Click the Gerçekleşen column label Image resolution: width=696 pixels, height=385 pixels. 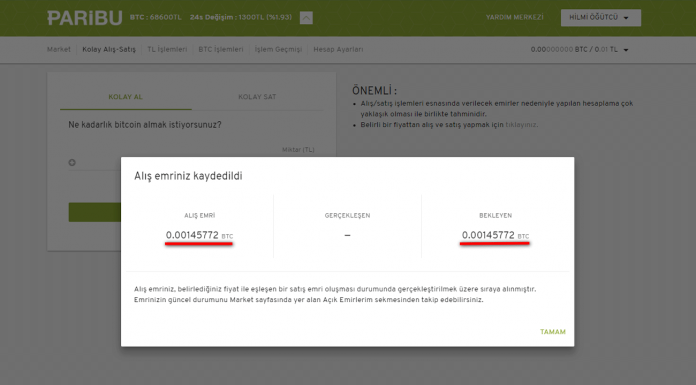pos(347,215)
